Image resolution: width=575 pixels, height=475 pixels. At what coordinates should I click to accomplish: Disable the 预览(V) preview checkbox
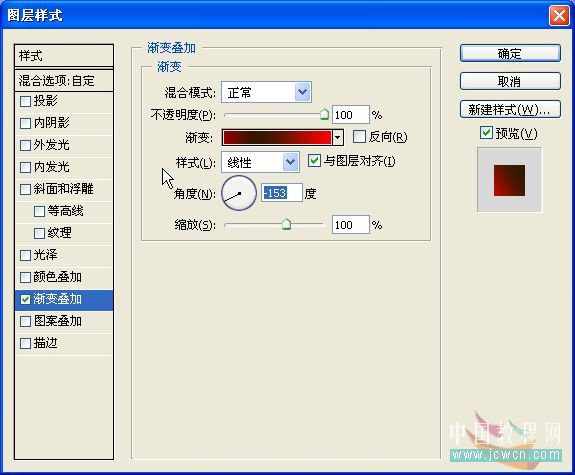[486, 133]
